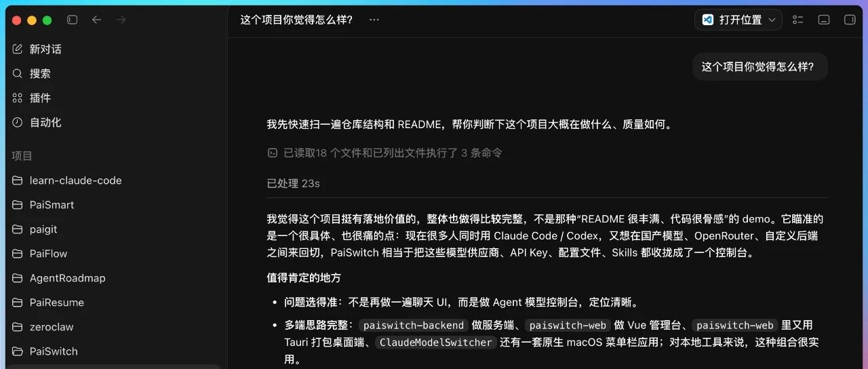Viewport: 868px width, 369px height.
Task: Click the 已处理 23s status text
Action: 293,184
